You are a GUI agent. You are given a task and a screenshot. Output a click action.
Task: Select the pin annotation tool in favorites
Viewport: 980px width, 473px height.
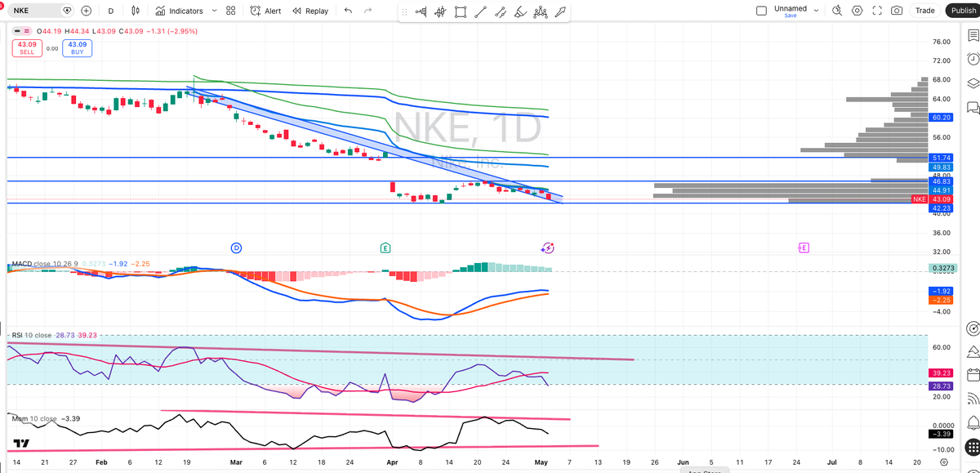click(x=560, y=12)
